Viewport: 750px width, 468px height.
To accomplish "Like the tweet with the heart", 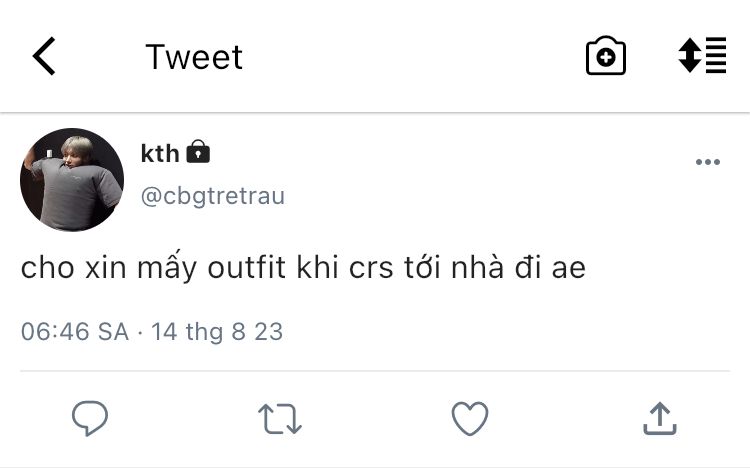I will (x=470, y=418).
